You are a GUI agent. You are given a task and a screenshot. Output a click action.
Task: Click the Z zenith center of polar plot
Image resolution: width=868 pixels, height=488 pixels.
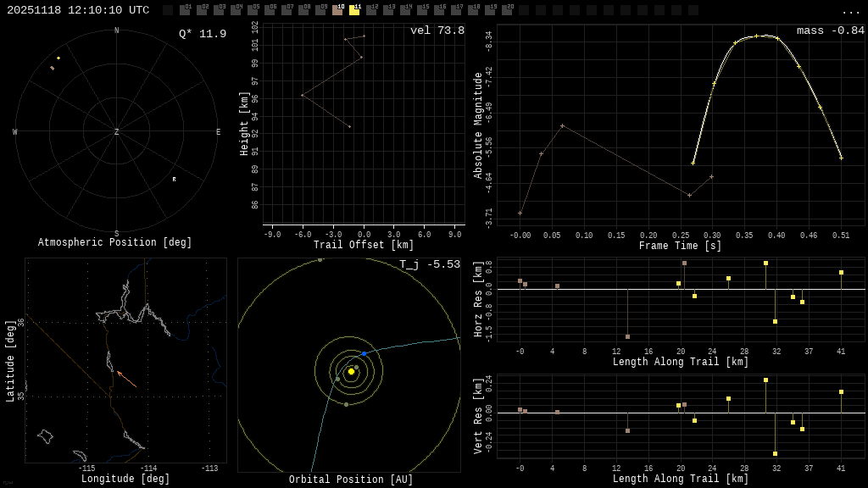(117, 132)
